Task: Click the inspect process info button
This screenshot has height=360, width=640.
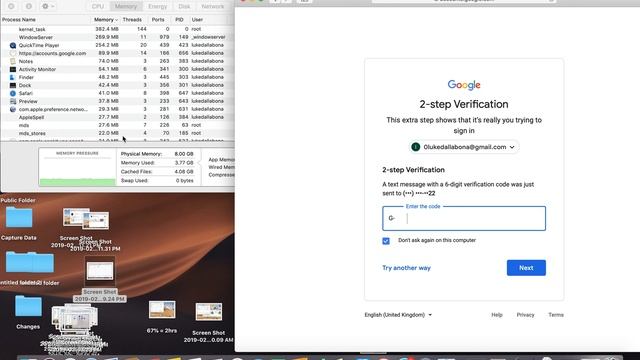Action: pos(29,6)
